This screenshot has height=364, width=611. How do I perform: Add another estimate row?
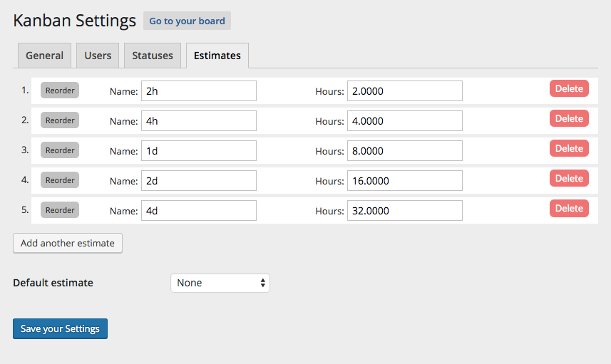click(x=68, y=243)
